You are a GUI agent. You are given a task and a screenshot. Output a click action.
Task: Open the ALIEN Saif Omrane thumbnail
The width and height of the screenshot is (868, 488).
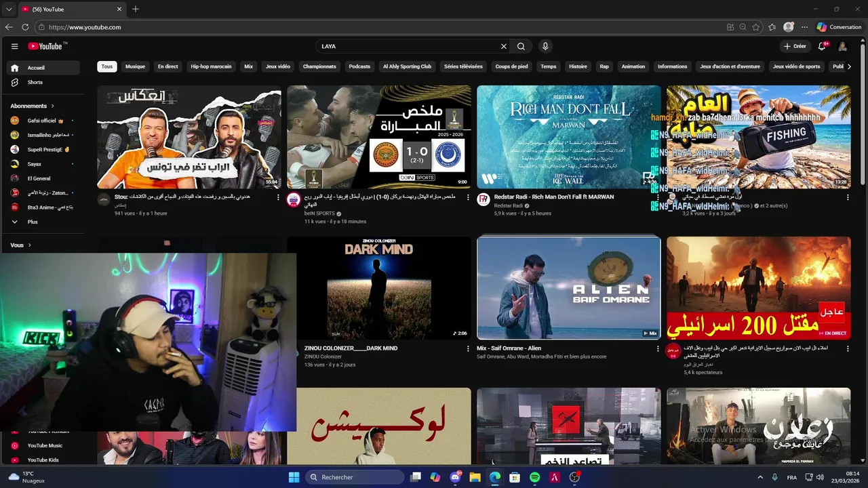click(568, 288)
